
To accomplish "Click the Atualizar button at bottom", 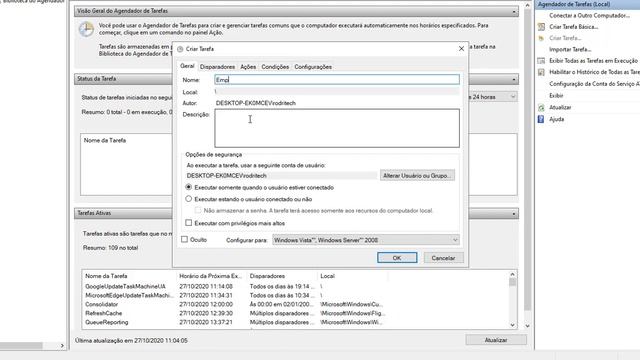I will 496,340.
